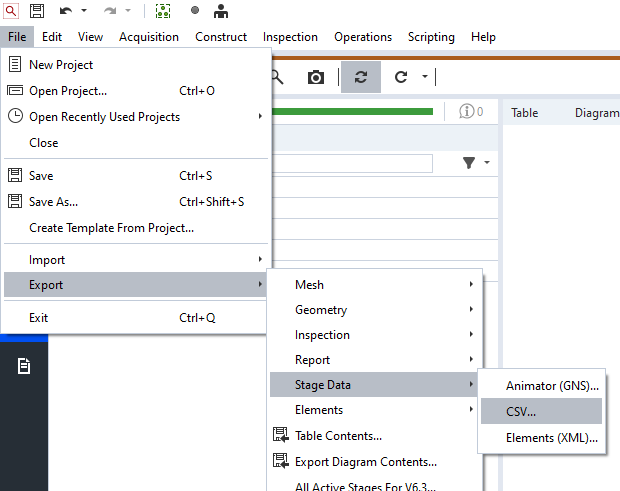The height and width of the screenshot is (491, 620).
Task: Click Save As... in File menu
Action: click(x=53, y=202)
